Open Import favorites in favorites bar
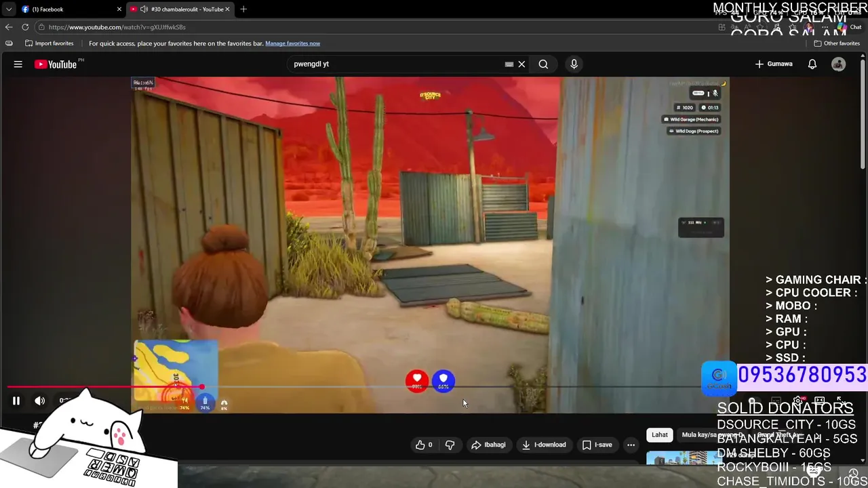Image resolution: width=868 pixels, height=488 pixels. [49, 43]
